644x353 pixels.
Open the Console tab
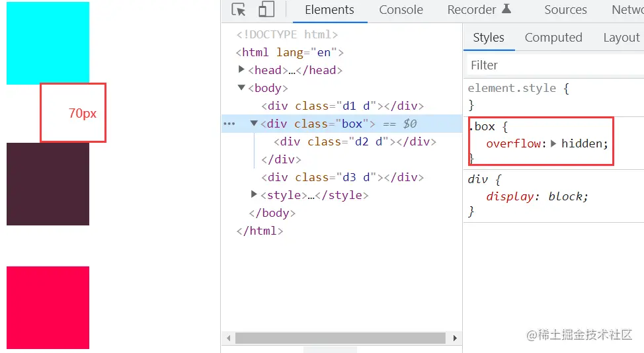point(401,9)
